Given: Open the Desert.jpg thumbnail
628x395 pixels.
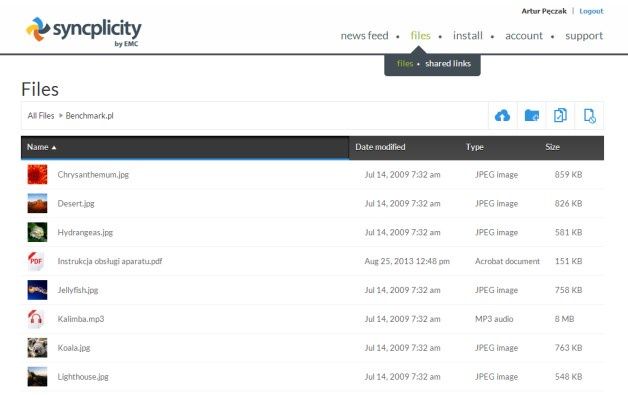Looking at the screenshot, I should coord(37,203).
